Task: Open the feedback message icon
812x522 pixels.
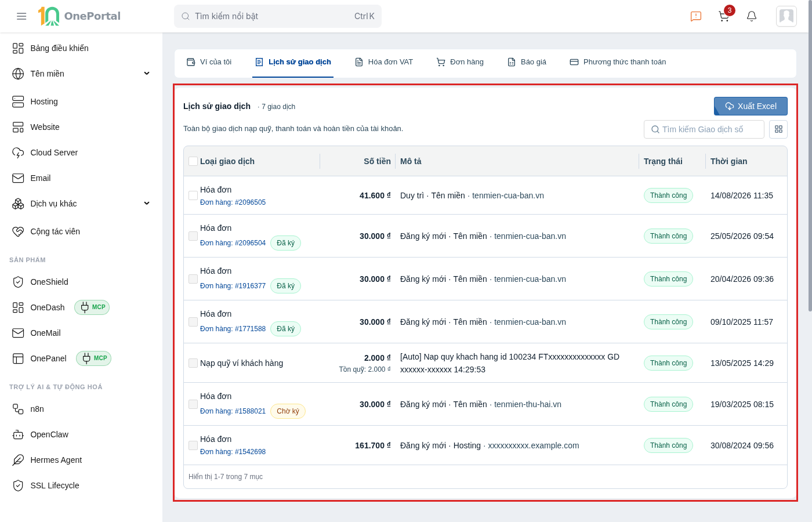Action: (696, 16)
